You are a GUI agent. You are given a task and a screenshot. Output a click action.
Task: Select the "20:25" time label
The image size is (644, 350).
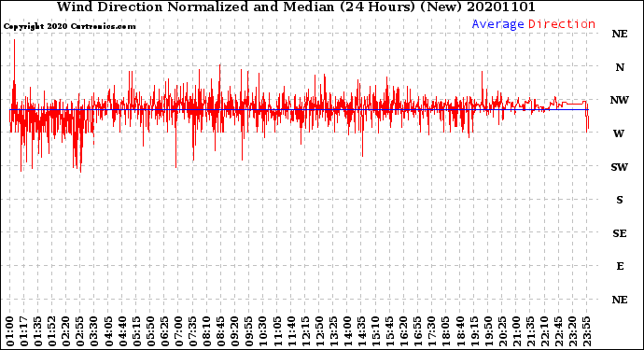click(501, 331)
